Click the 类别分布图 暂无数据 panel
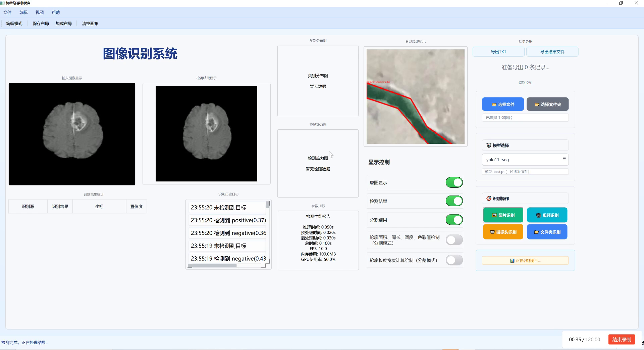The width and height of the screenshot is (644, 350). (318, 81)
